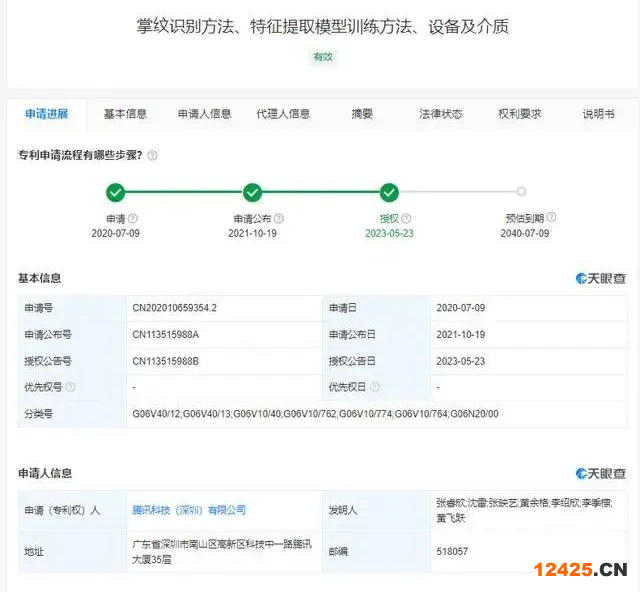This screenshot has height=592, width=640.
Task: Click the green 有效 status badge
Action: pyautogui.click(x=323, y=57)
